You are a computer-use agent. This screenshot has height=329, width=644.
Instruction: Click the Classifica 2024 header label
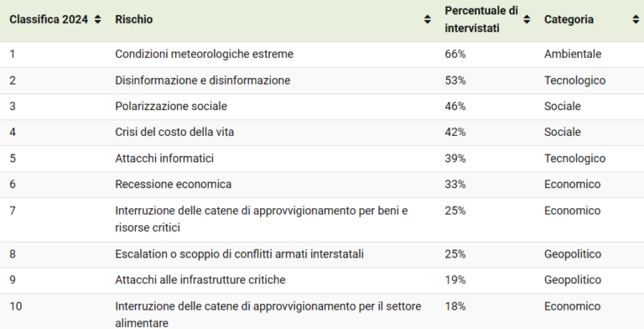point(49,19)
